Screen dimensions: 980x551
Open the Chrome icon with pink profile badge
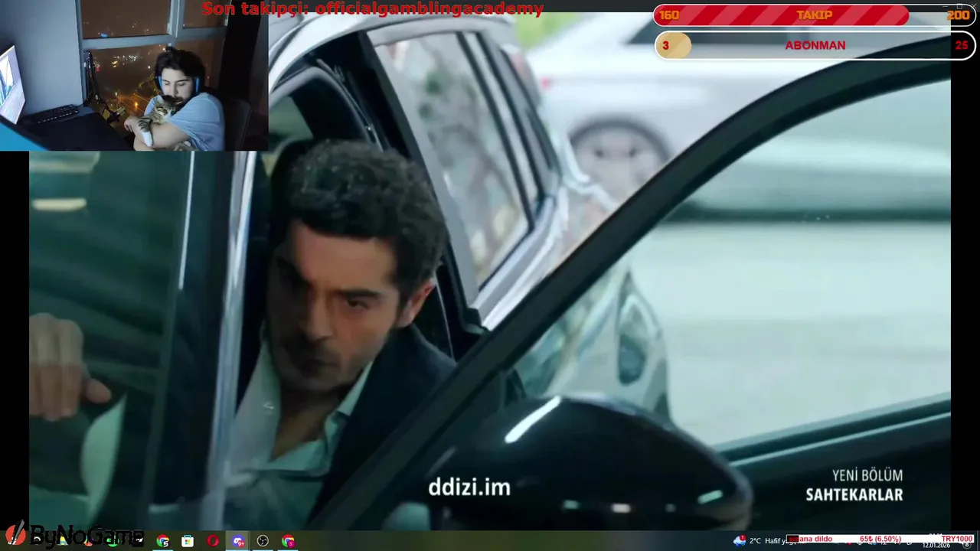(288, 541)
